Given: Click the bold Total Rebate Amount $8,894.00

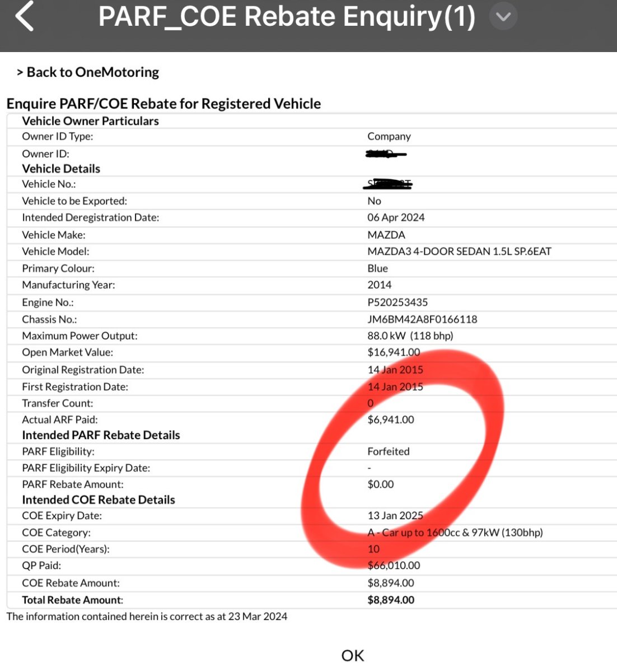Looking at the screenshot, I should tap(391, 600).
